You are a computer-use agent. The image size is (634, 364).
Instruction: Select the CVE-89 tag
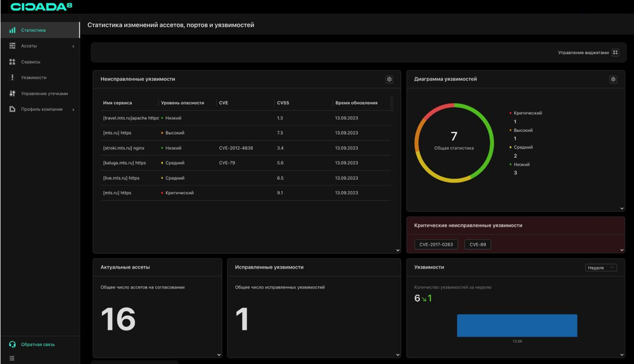478,244
